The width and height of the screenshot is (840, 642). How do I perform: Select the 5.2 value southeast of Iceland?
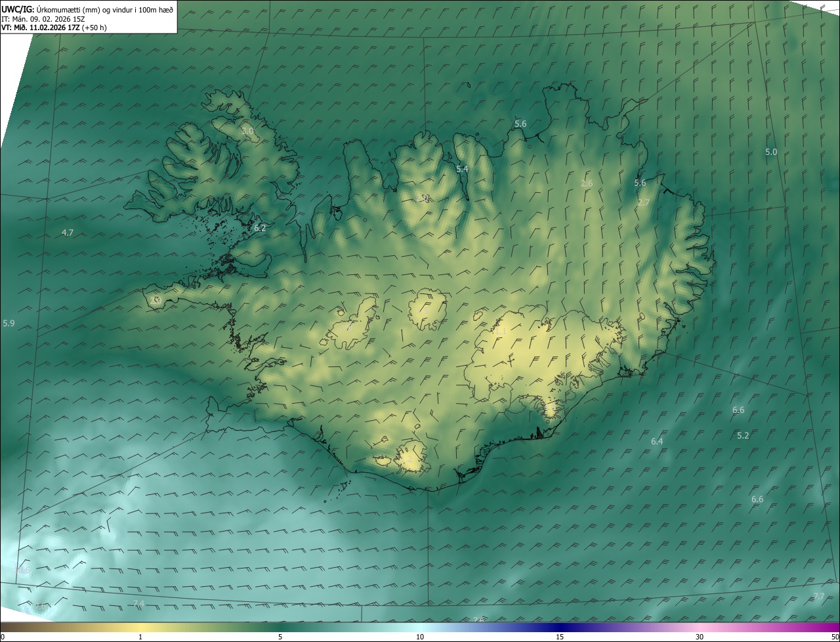pos(743,436)
